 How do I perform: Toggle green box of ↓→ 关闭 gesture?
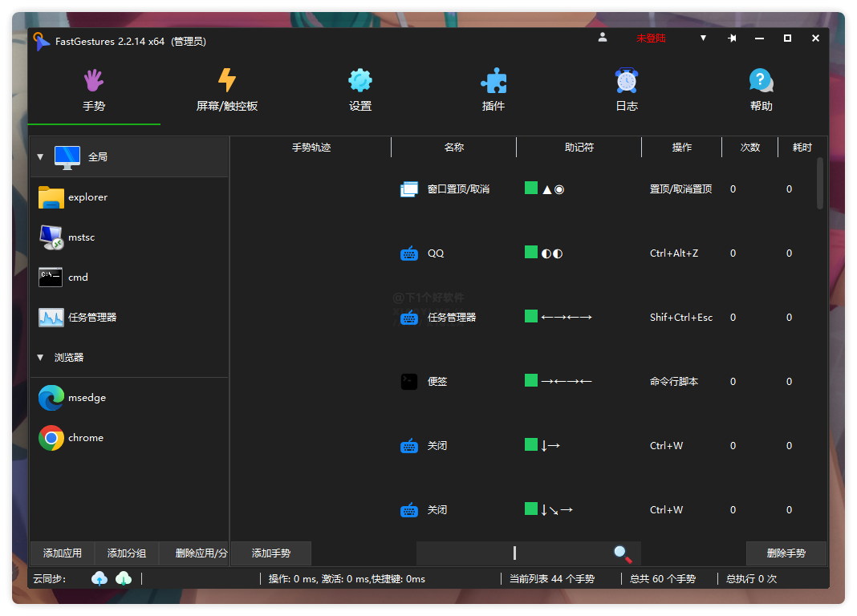pyautogui.click(x=530, y=444)
